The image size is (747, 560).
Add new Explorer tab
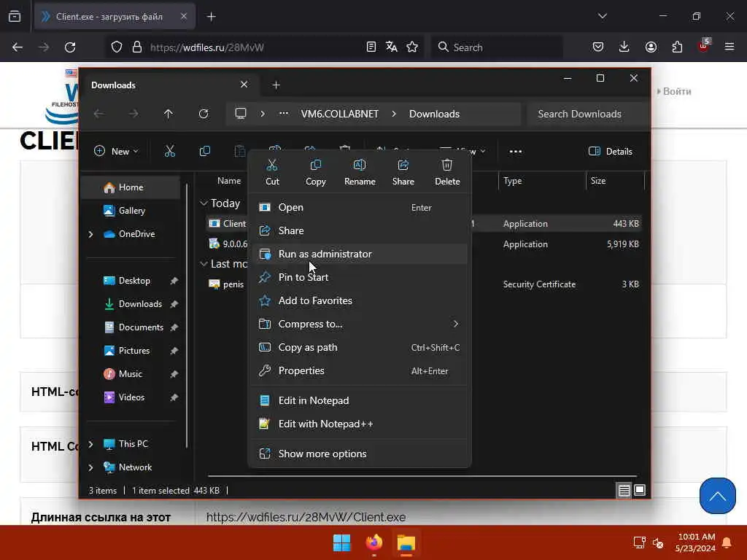click(276, 85)
